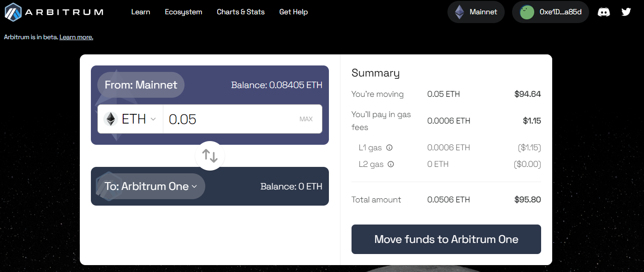The width and height of the screenshot is (644, 272).
Task: Click the Balance: 0 ETH text
Action: [x=291, y=186]
